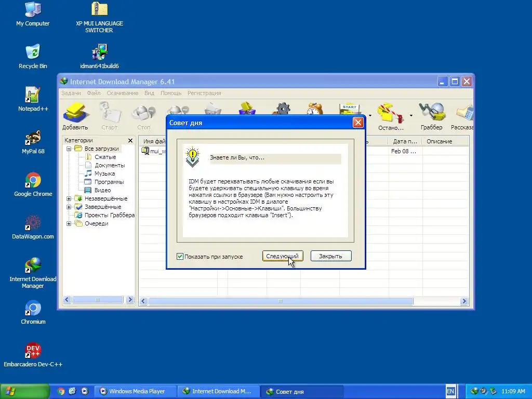Click the Рассказа... toolbar icon
Screen dimensions: 532x399
coord(462,116)
